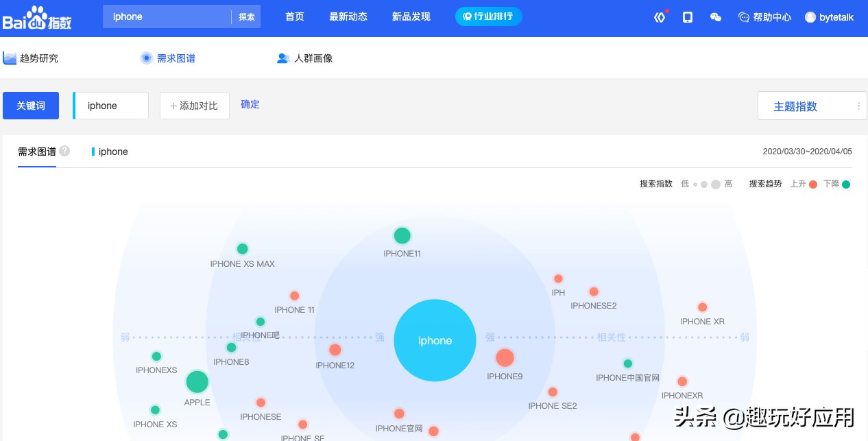Click the large 高 dot on 搜索指数 scale

tap(716, 184)
